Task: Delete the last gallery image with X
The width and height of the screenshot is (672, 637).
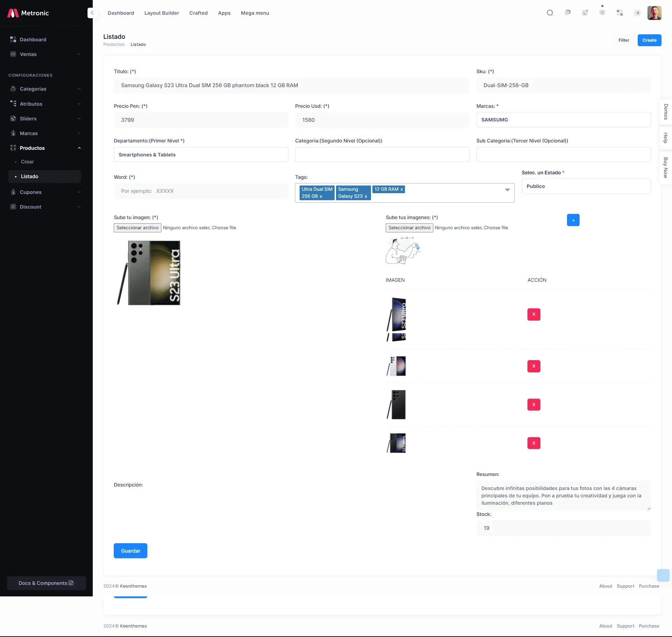Action: (533, 443)
